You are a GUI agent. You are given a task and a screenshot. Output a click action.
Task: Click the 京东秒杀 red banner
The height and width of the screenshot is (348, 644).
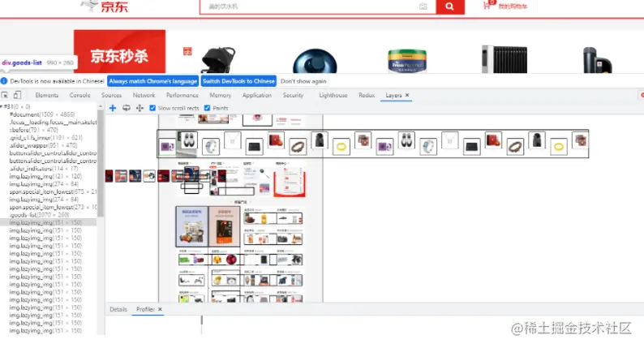119,52
